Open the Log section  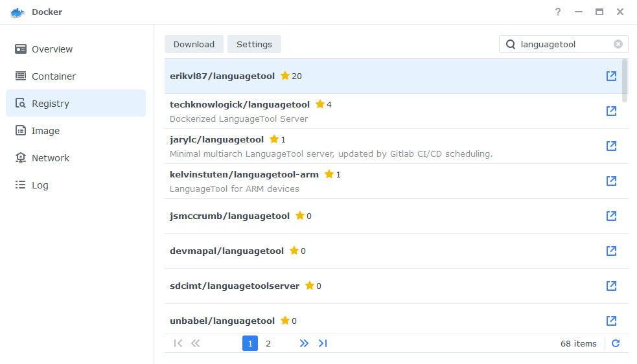[76, 185]
